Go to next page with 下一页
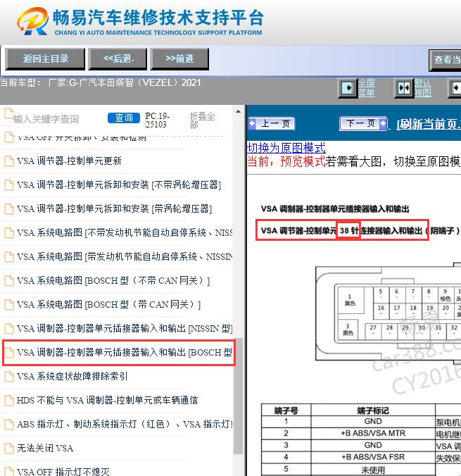 pyautogui.click(x=363, y=123)
